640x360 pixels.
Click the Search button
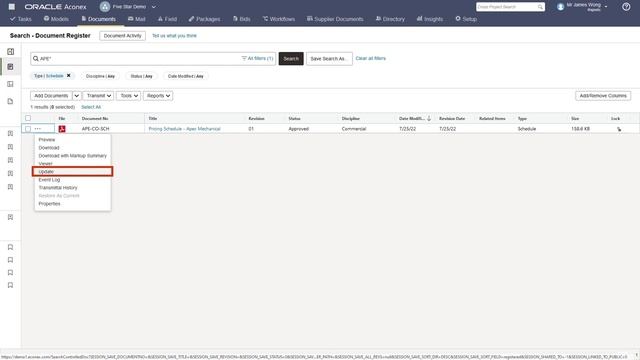coord(291,59)
